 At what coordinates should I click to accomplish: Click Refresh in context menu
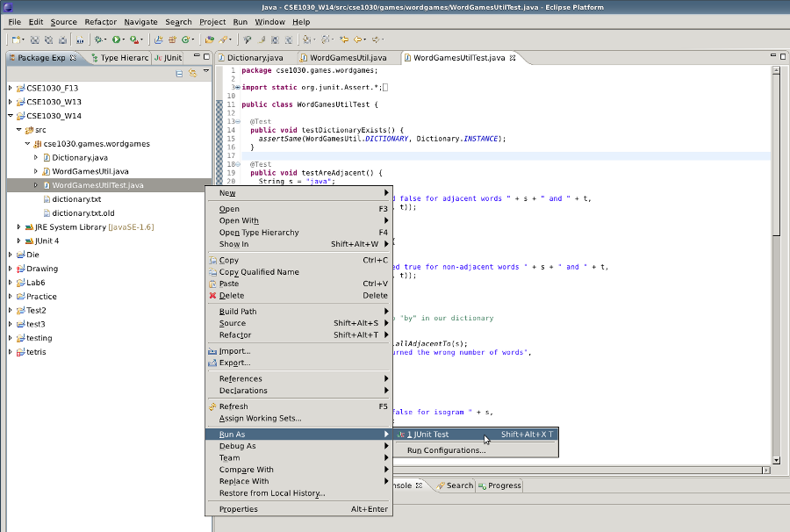coord(298,406)
